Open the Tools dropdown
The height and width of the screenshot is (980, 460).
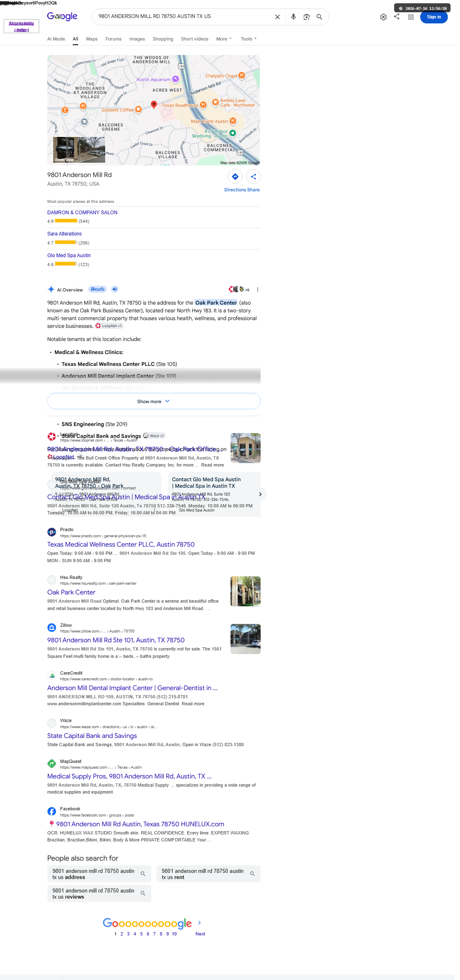[249, 39]
